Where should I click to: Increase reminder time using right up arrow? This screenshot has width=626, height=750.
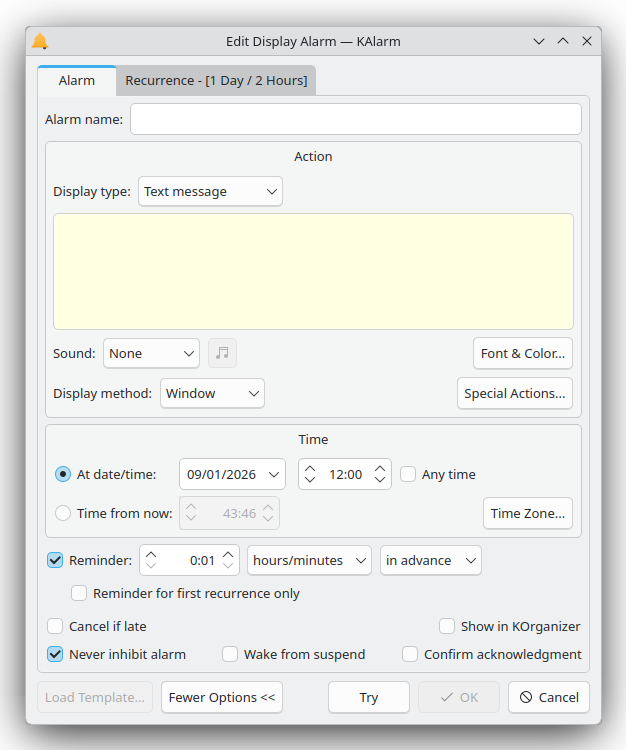(x=229, y=553)
